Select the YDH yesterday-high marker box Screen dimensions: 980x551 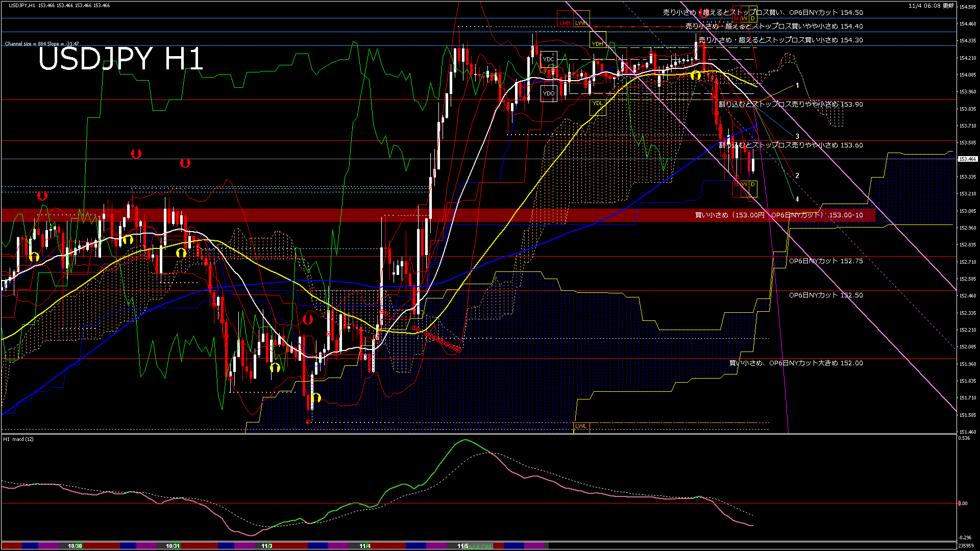598,44
